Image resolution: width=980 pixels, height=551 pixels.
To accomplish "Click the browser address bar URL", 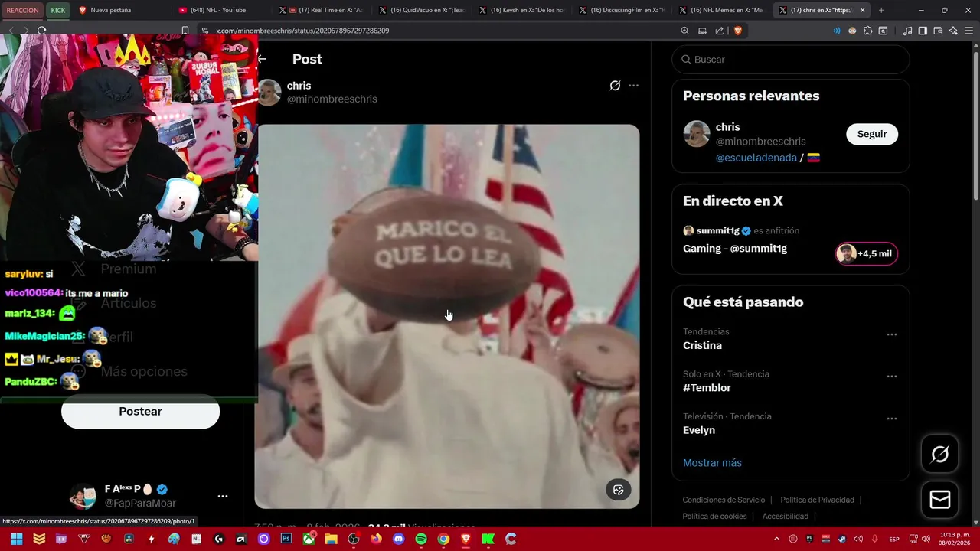I will [x=302, y=31].
